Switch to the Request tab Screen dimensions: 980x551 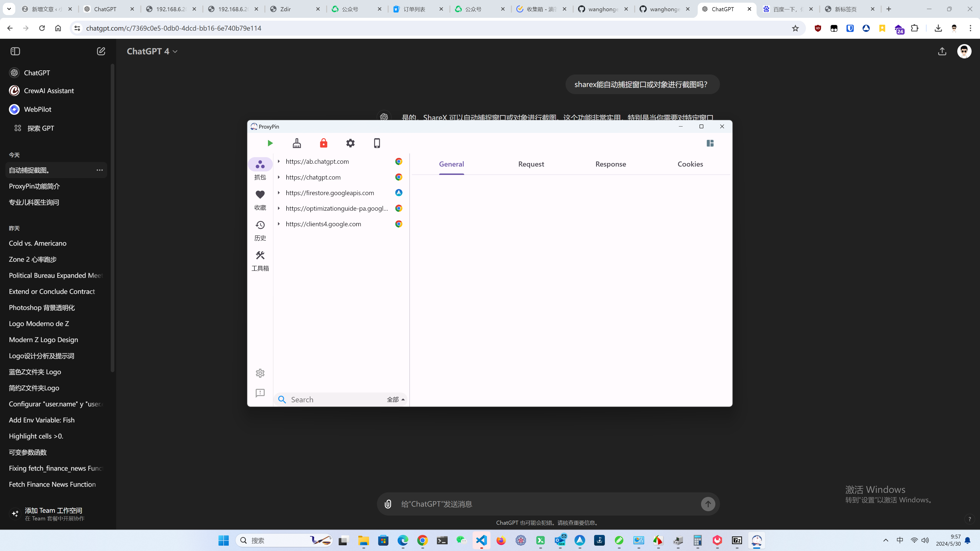click(x=531, y=164)
